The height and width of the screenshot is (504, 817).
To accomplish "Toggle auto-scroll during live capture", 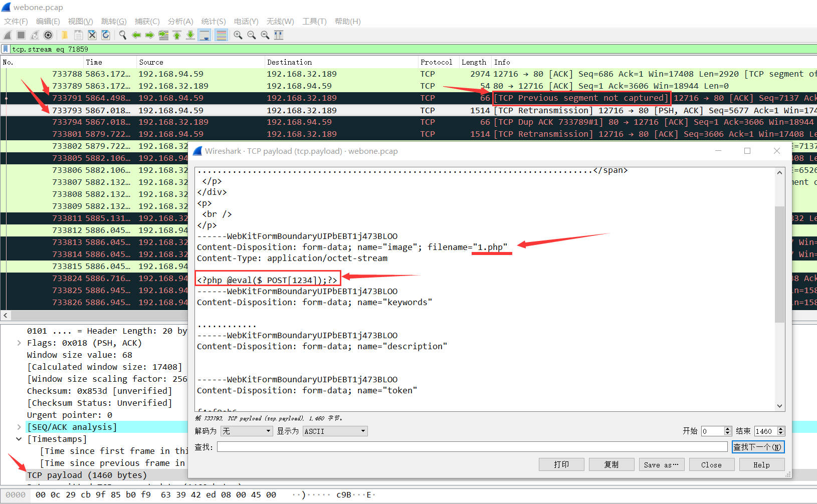I will click(204, 35).
